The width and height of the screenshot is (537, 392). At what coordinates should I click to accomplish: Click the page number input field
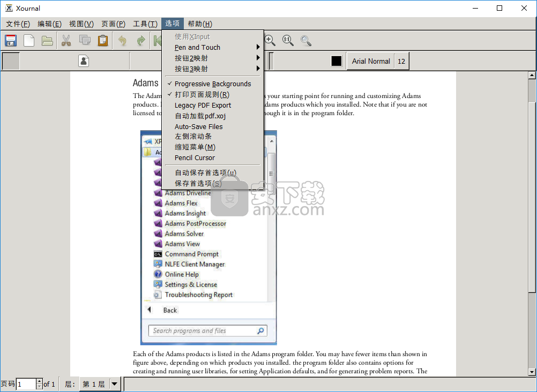[26, 384]
